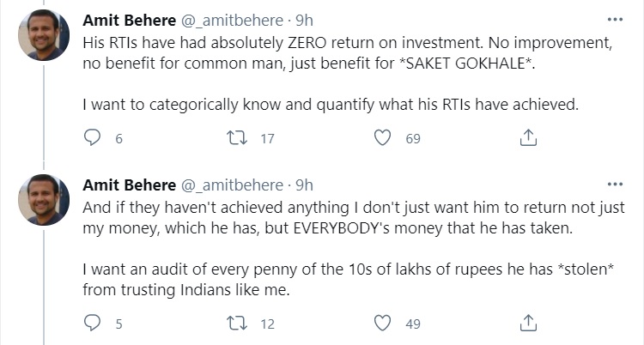Open more options on the second tweet
The height and width of the screenshot is (345, 644).
[615, 185]
